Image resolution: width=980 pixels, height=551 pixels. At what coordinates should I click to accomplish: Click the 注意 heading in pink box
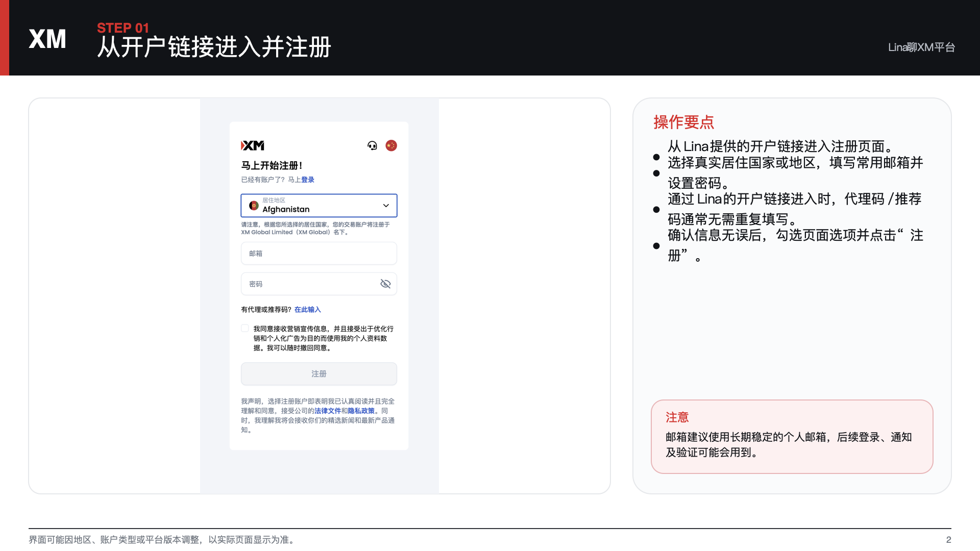tap(677, 417)
